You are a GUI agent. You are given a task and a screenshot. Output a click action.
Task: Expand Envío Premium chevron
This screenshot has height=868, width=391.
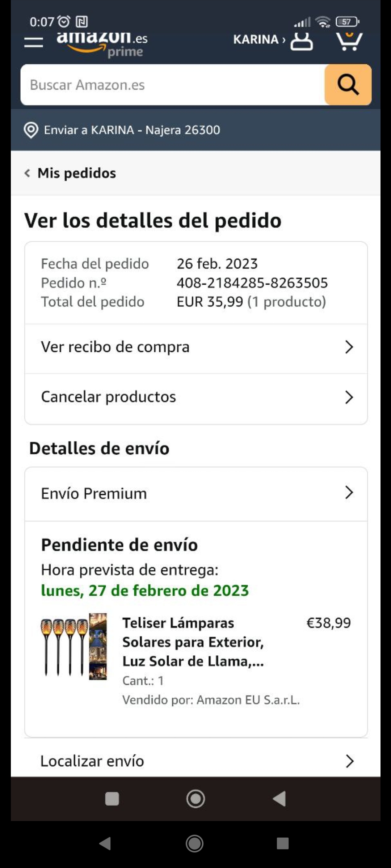pos(349,493)
